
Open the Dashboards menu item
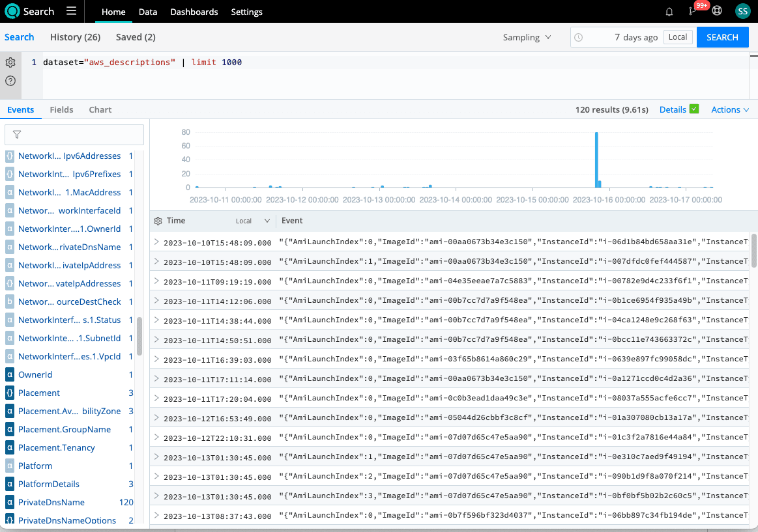tap(194, 12)
